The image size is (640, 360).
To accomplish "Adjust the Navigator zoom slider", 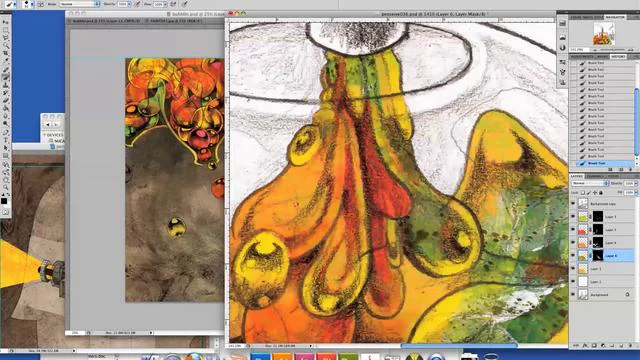I will click(611, 50).
